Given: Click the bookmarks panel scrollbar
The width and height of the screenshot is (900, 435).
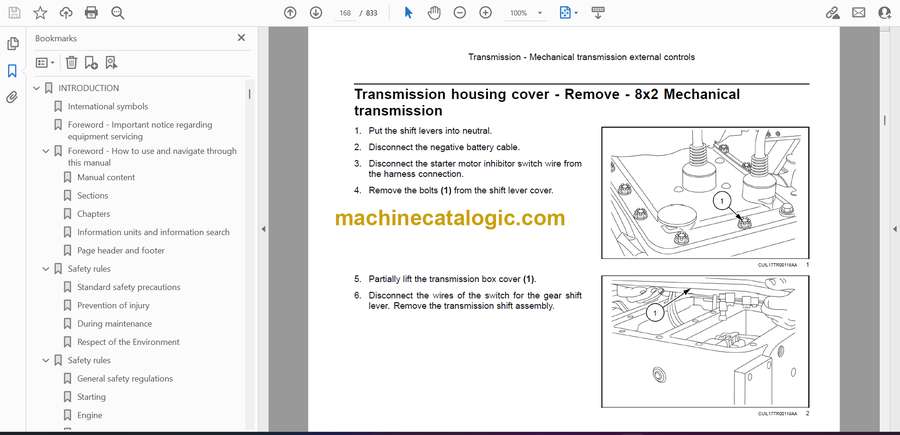Looking at the screenshot, I should point(249,94).
